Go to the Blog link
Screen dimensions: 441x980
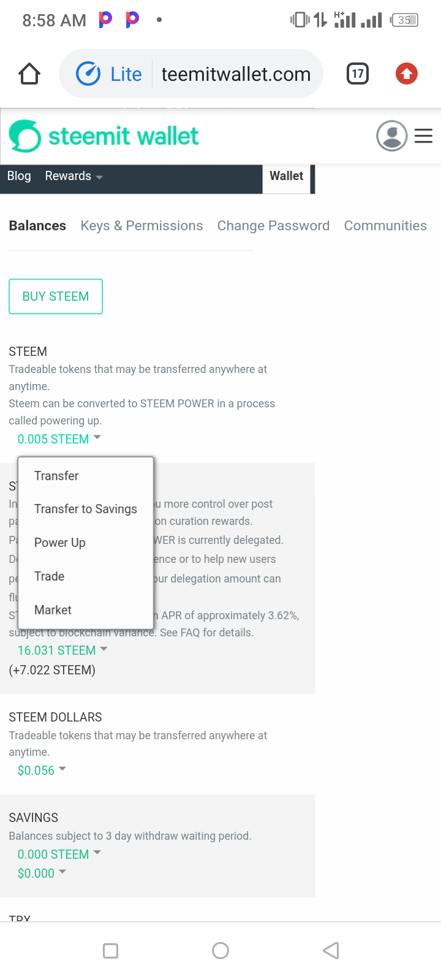pos(19,176)
